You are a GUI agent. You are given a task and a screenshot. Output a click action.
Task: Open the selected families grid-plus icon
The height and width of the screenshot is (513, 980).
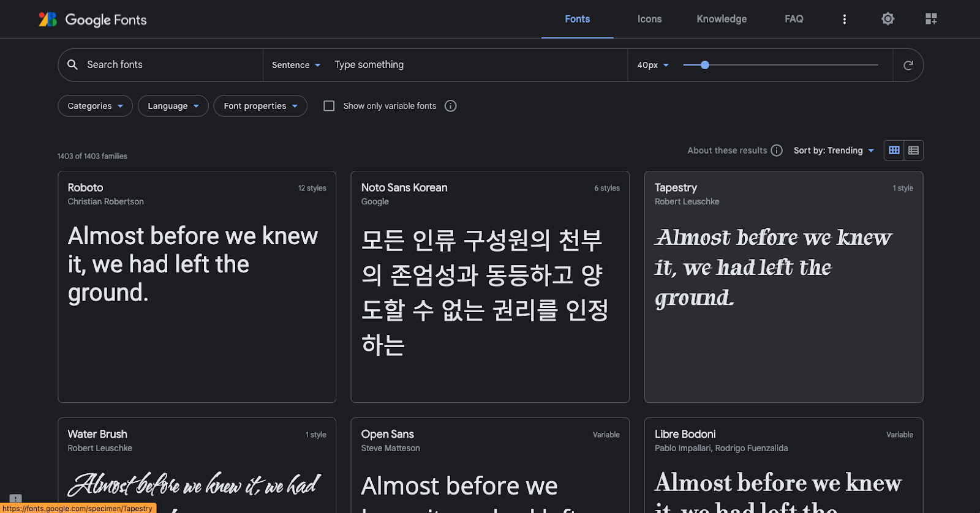931,19
